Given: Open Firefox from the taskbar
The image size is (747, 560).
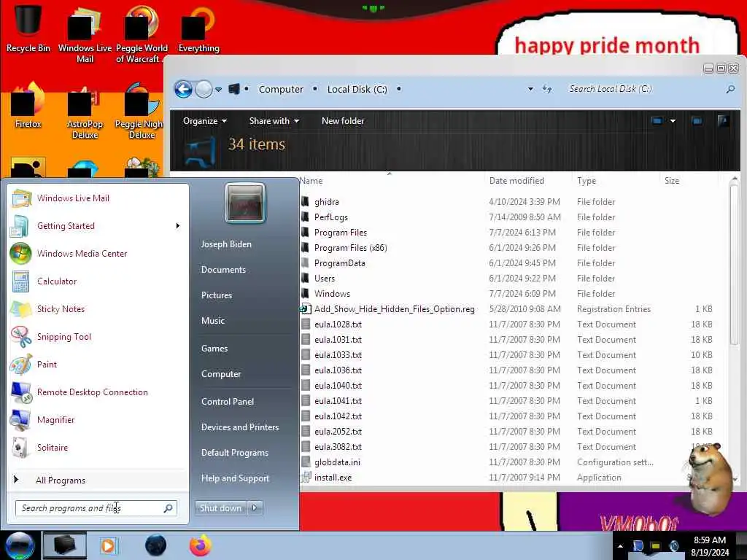Looking at the screenshot, I should (201, 545).
